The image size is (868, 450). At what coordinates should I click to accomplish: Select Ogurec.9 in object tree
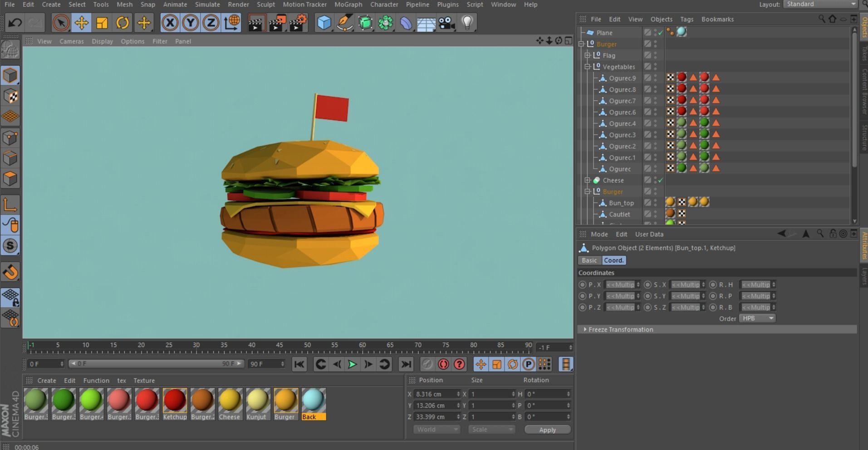pyautogui.click(x=622, y=78)
